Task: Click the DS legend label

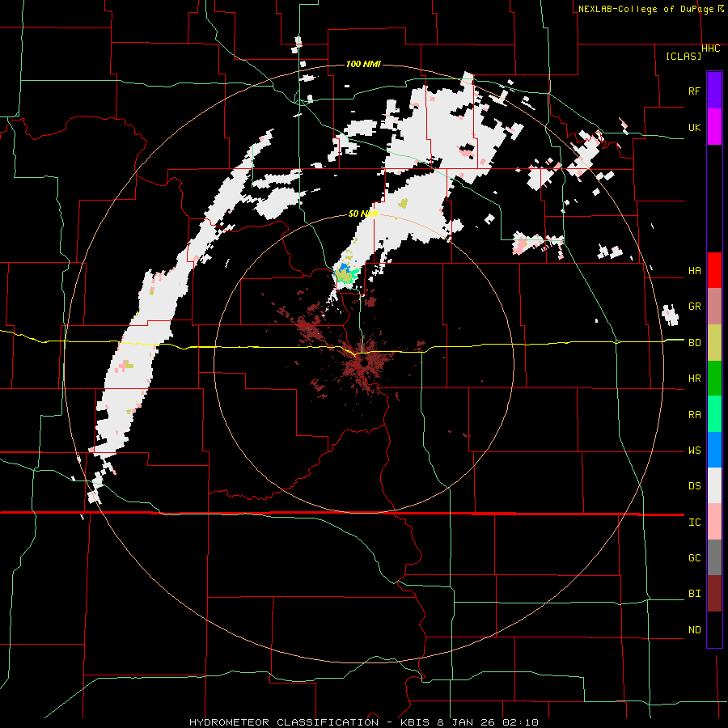Action: pyautogui.click(x=694, y=486)
